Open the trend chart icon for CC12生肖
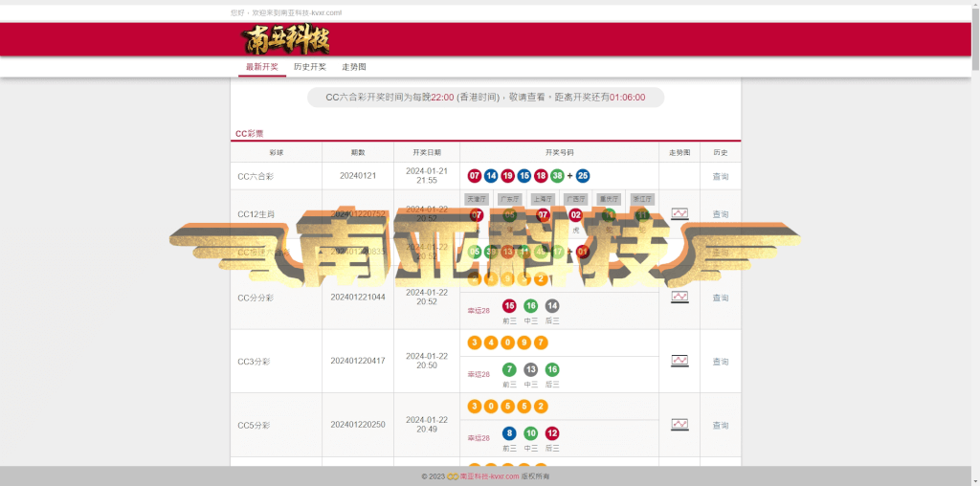This screenshot has width=980, height=486. (679, 213)
